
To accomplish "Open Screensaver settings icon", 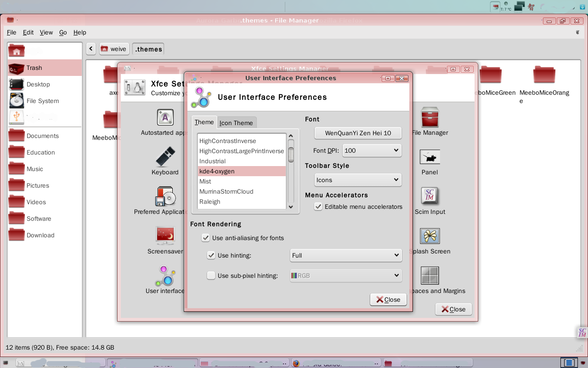I will [165, 236].
